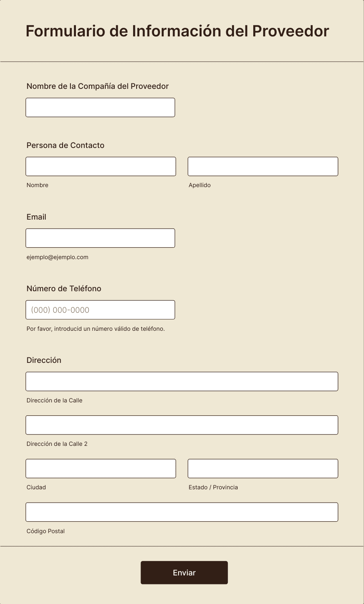Click the phone number field with (000) 000-0000 placeholder
Image resolution: width=364 pixels, height=604 pixels.
tap(100, 310)
